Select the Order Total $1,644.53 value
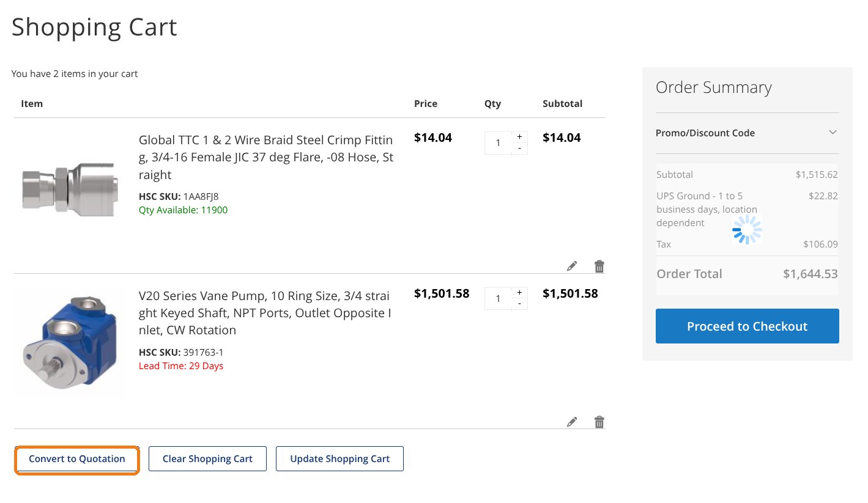Image resolution: width=868 pixels, height=503 pixels. click(811, 274)
